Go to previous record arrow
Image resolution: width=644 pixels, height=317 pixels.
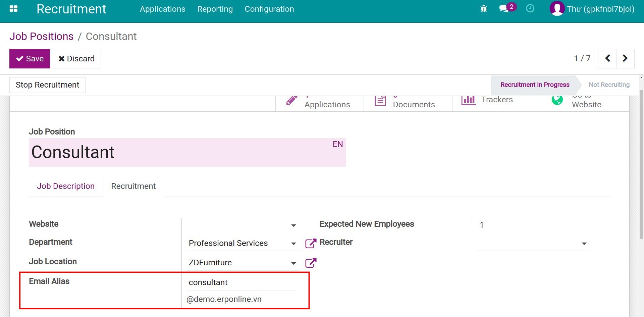pos(607,58)
